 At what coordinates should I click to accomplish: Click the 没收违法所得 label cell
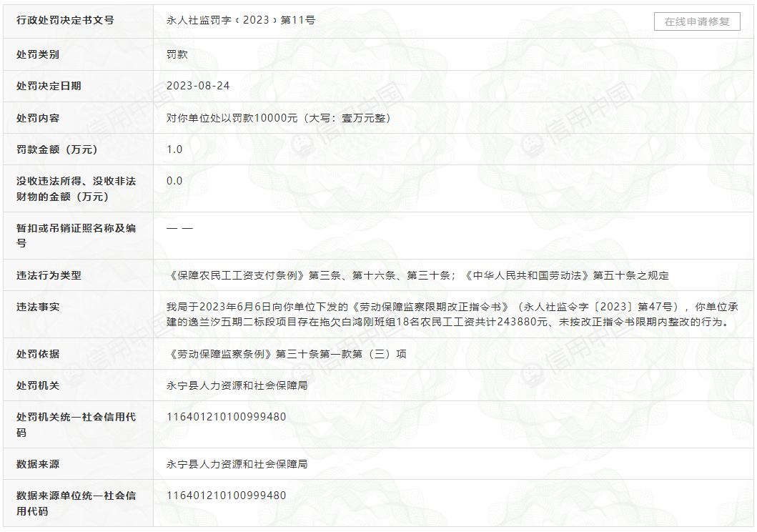[x=76, y=189]
